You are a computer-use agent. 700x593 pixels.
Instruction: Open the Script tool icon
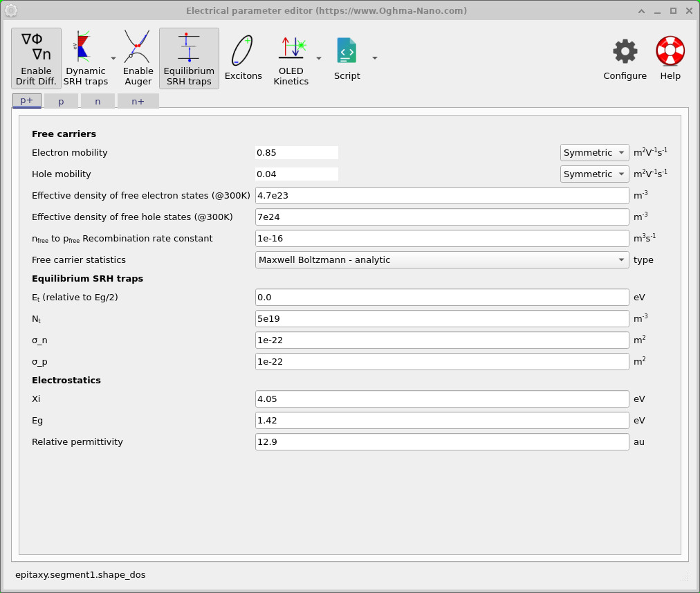tap(347, 58)
